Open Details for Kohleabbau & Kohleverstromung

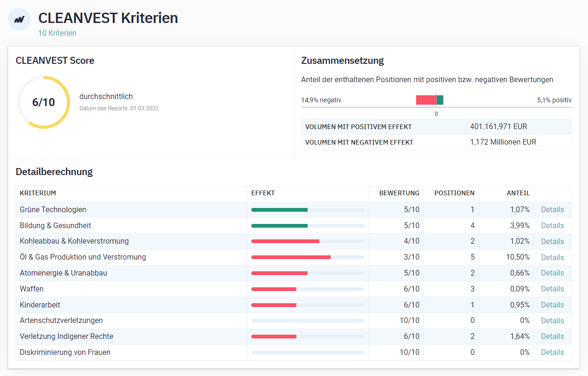pos(552,241)
